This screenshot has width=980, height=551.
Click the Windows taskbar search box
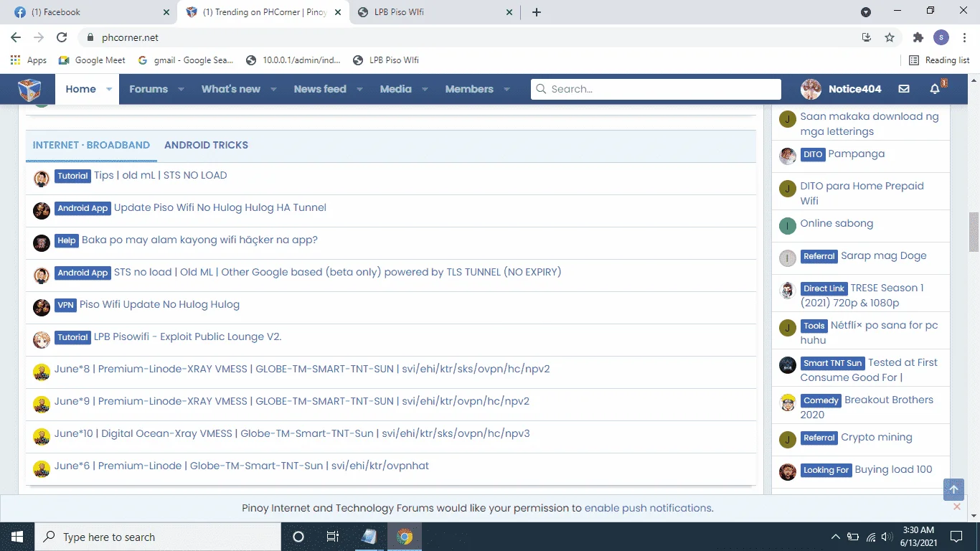[x=158, y=537]
